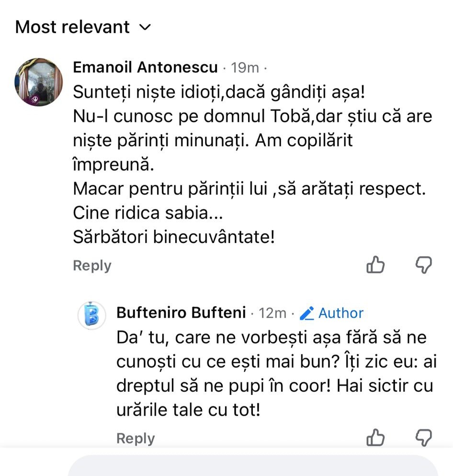Thumbs up Bufteniro Bufteni's reply
This screenshot has width=453, height=476.
point(375,437)
